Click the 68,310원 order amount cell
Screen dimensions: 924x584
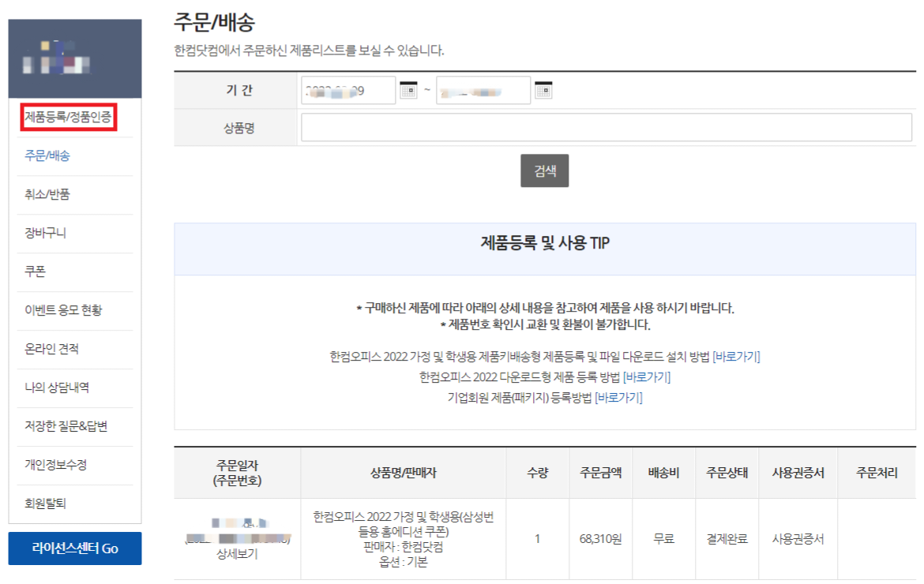click(x=600, y=539)
